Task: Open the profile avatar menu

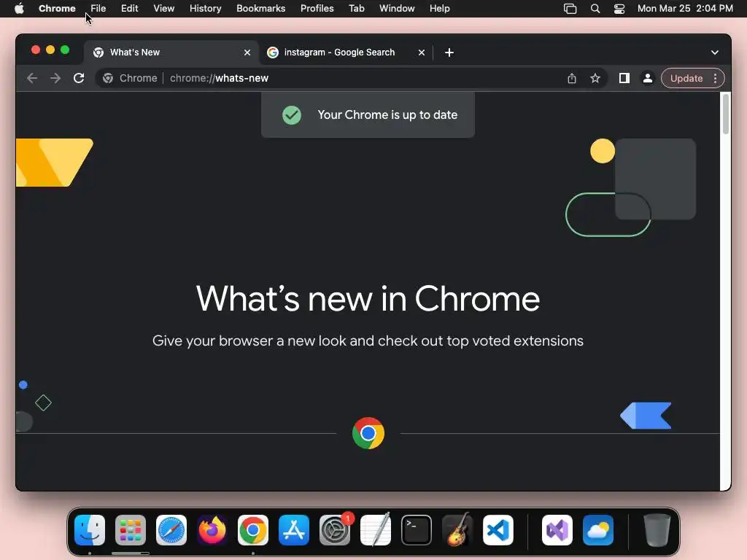Action: 648,78
